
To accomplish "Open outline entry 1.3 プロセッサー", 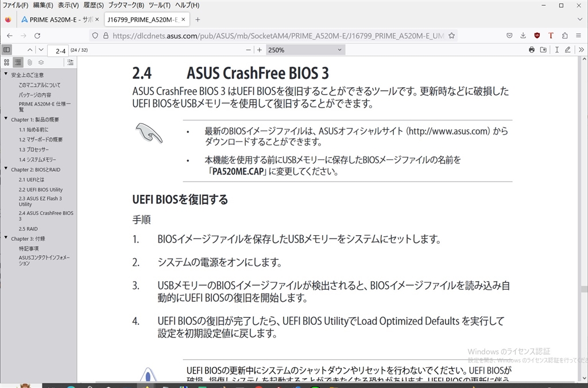I will click(34, 149).
